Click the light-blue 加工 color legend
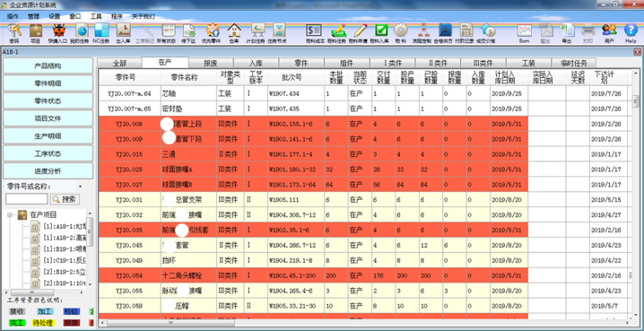Screen dimensions: 644x331 pos(44,311)
